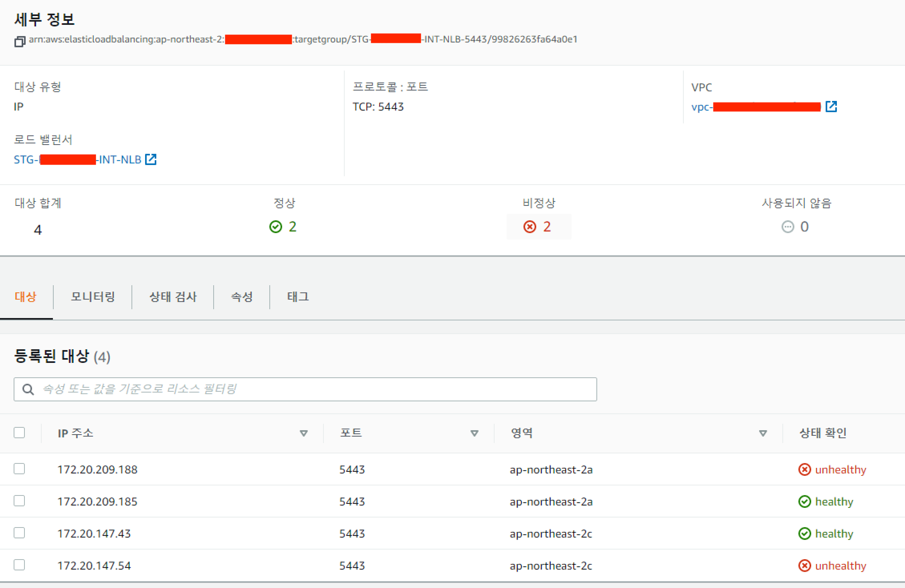Select the checkbox for 172.20.209.188

19,469
